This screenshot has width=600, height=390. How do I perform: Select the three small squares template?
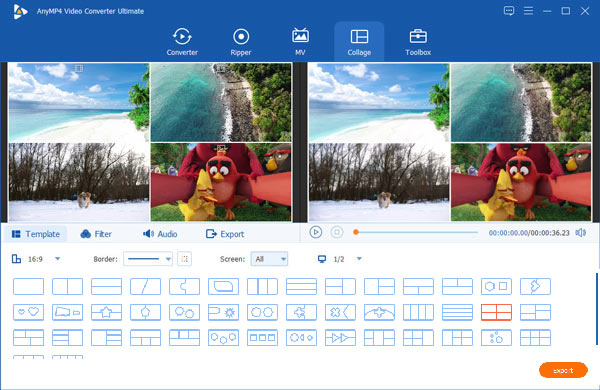262,338
